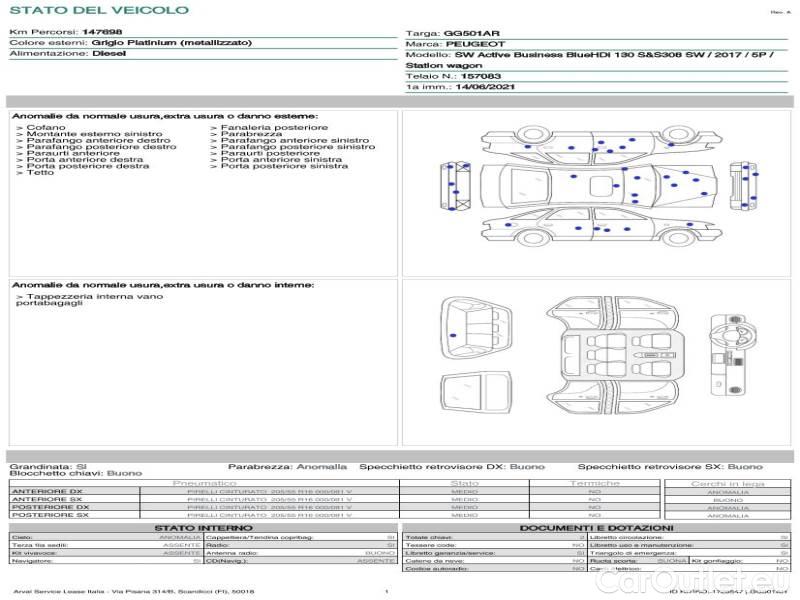This screenshot has height=600, width=800.
Task: Click the 'DOCUMENTI E DOTAZIONI' table header
Action: point(596,528)
